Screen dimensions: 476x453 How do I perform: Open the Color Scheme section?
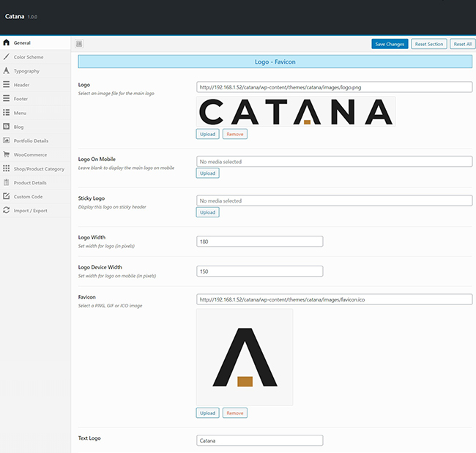[x=35, y=57]
